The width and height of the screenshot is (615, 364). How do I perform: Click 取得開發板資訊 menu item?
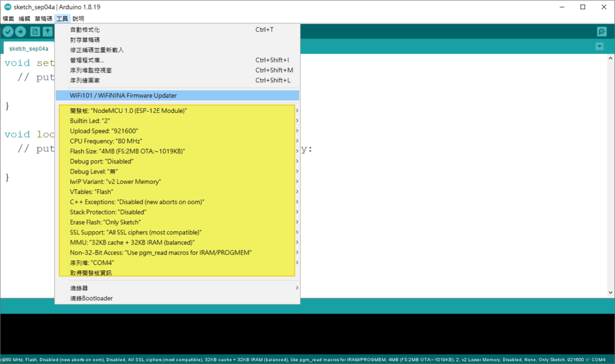[91, 273]
